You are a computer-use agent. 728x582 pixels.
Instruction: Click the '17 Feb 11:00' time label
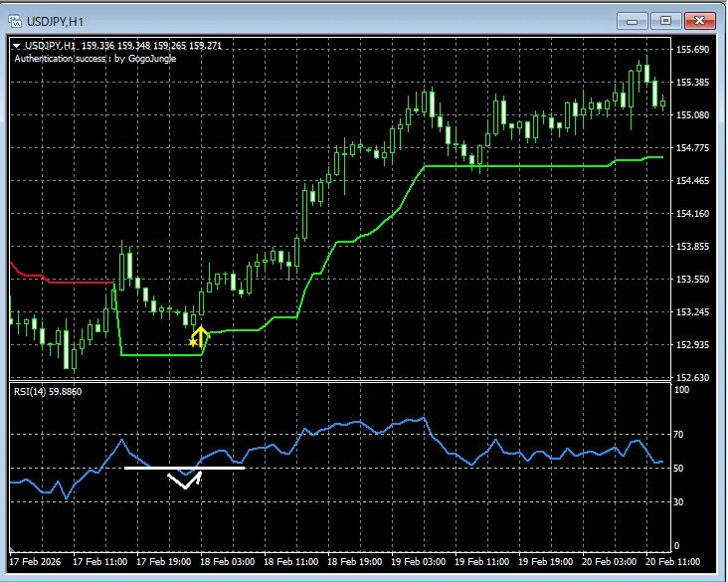[99, 561]
